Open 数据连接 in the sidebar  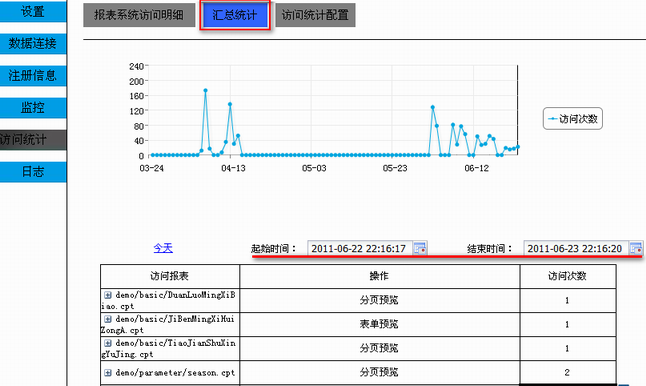(33, 43)
